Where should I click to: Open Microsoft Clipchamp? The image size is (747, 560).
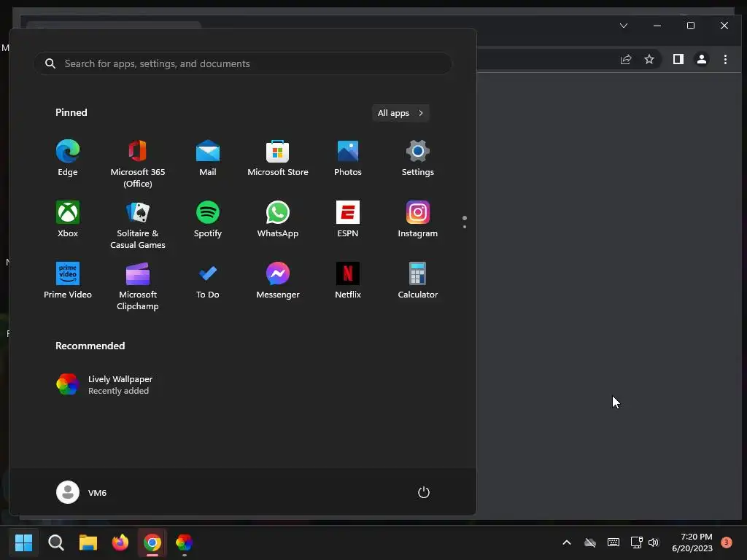click(138, 286)
